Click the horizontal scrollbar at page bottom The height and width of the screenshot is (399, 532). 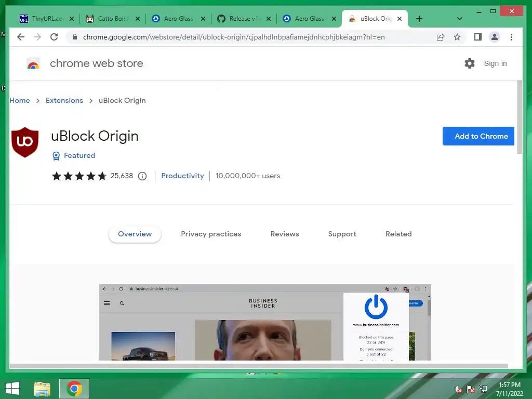(x=259, y=366)
